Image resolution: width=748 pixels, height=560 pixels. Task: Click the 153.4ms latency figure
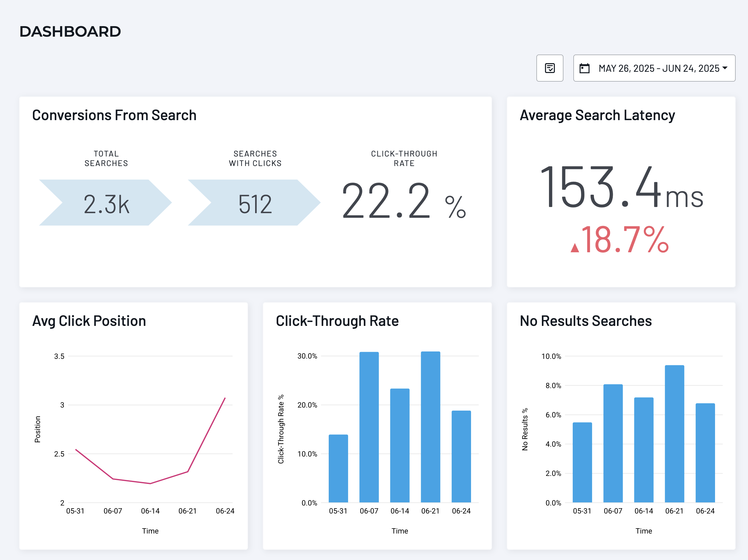(x=621, y=188)
